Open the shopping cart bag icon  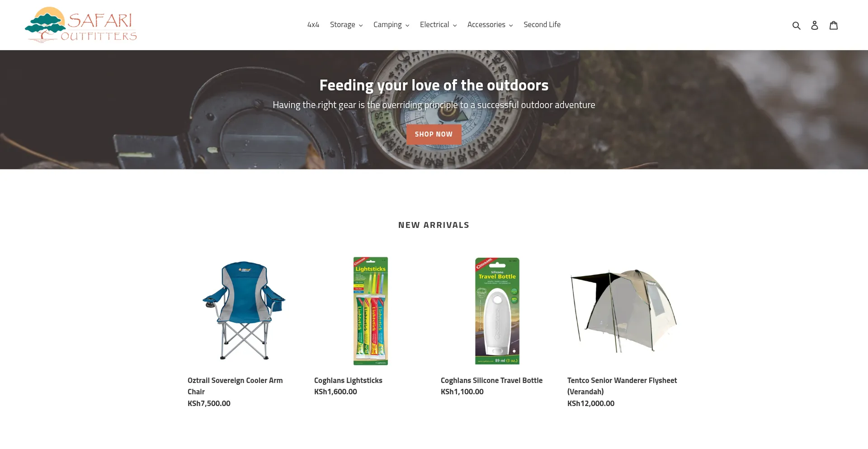[834, 25]
